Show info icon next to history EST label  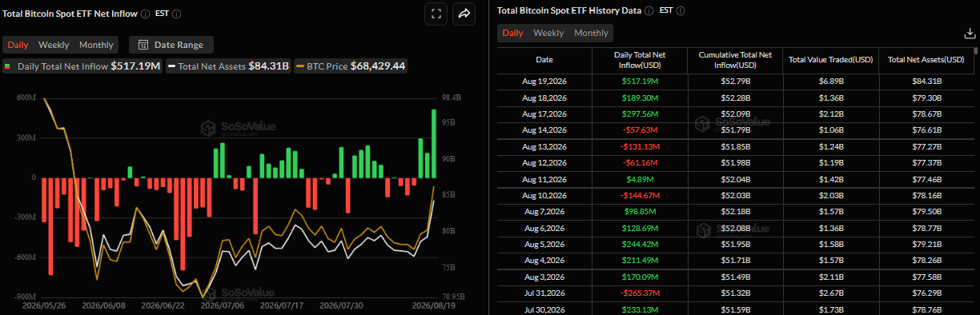(680, 10)
